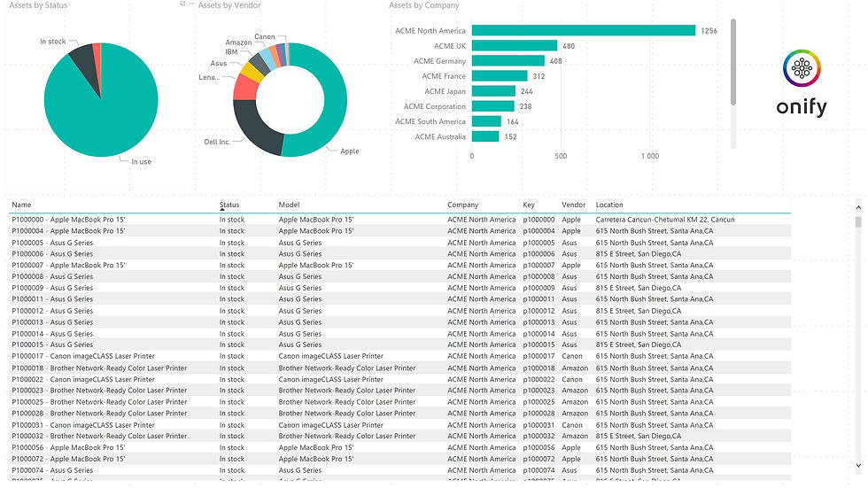Click the table scrollbar up arrow
The image size is (868, 488).
[858, 207]
